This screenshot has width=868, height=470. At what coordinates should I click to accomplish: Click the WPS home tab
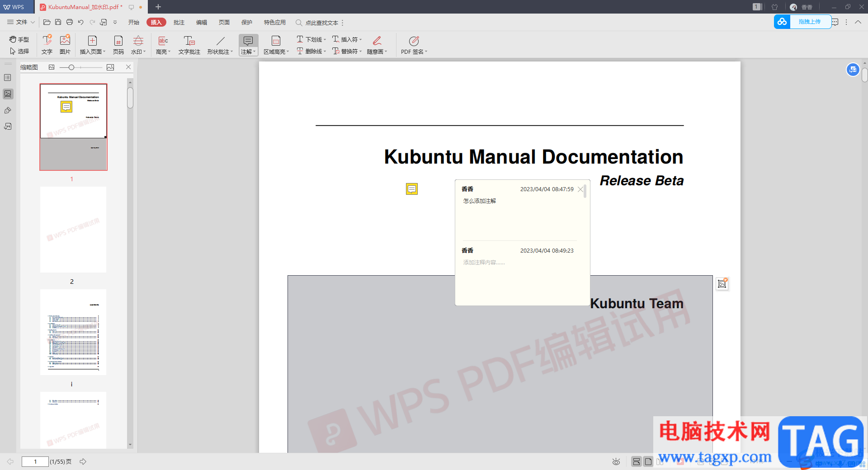[17, 7]
